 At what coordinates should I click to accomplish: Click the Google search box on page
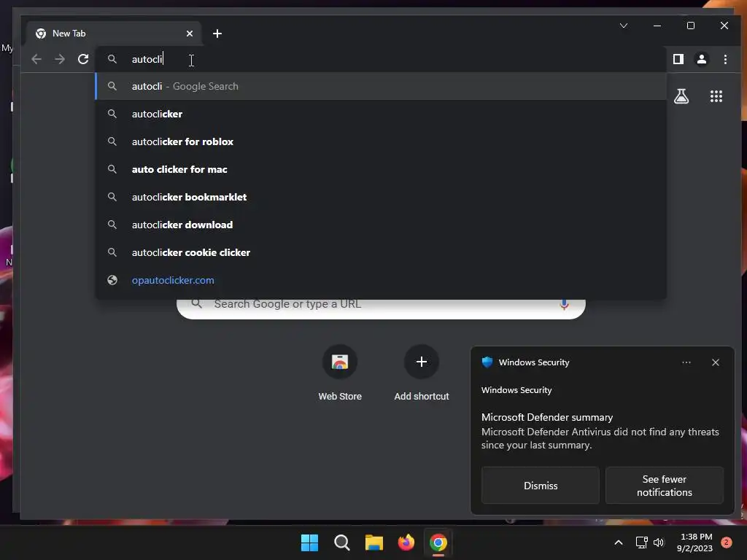pyautogui.click(x=381, y=308)
